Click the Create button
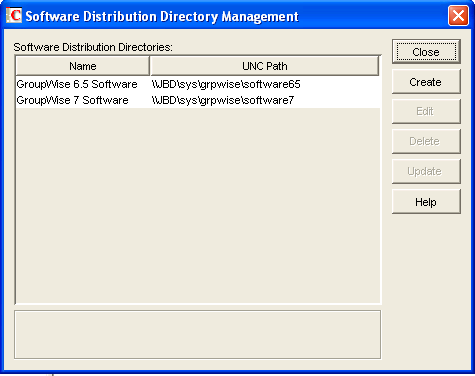This screenshot has height=376, width=475. point(426,82)
